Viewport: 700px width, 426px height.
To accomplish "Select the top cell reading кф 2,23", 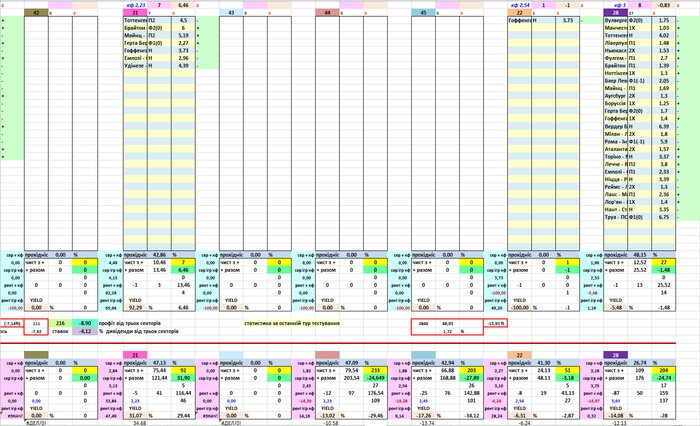I will (135, 5).
